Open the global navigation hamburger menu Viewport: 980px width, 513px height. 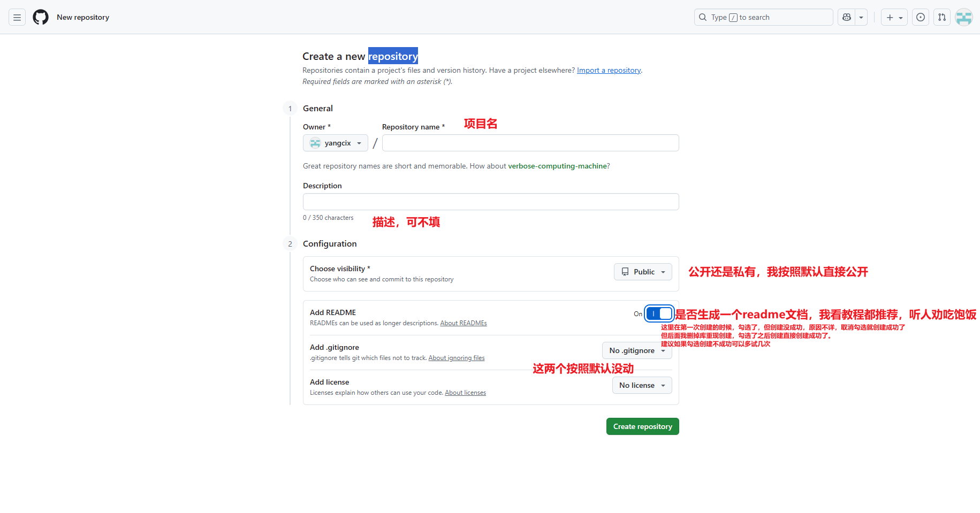[x=17, y=17]
